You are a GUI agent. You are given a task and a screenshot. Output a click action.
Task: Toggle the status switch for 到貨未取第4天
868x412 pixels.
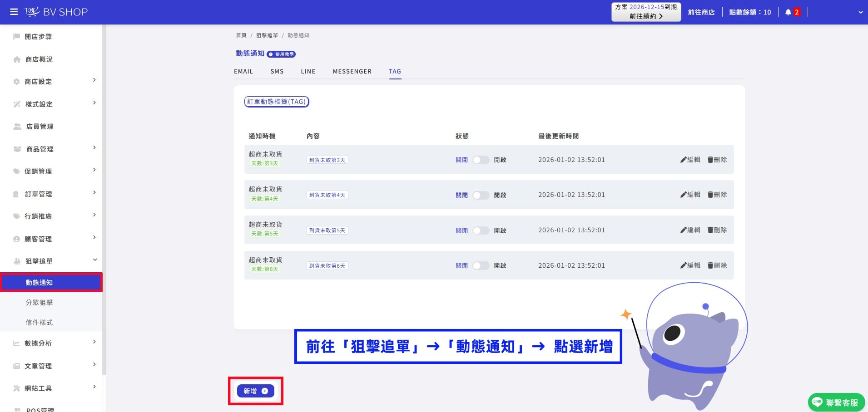pos(481,195)
